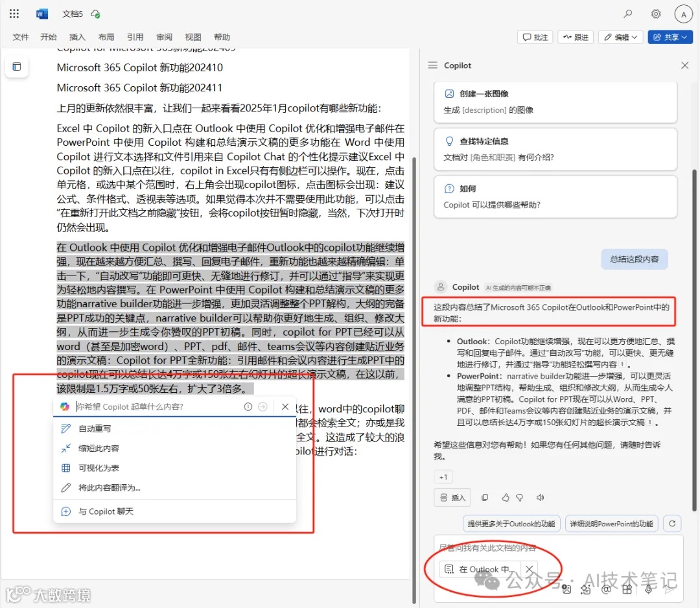Click the 总结这段内容 message bubble

(x=635, y=259)
